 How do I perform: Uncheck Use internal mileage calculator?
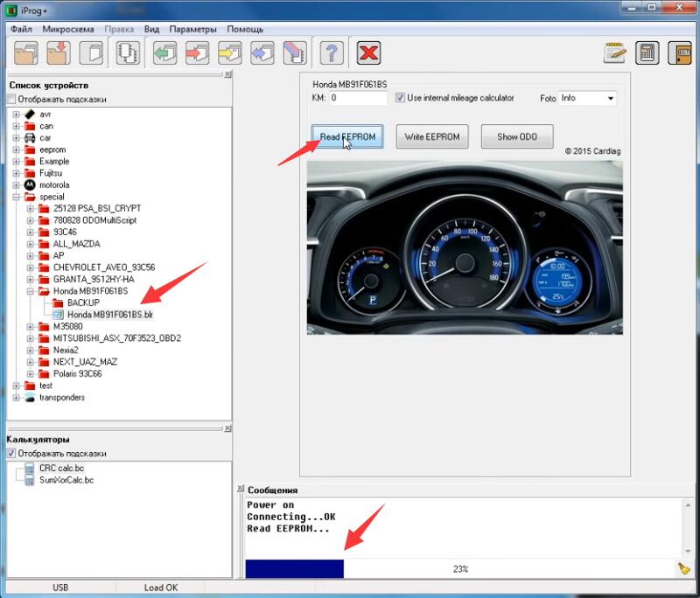point(400,98)
